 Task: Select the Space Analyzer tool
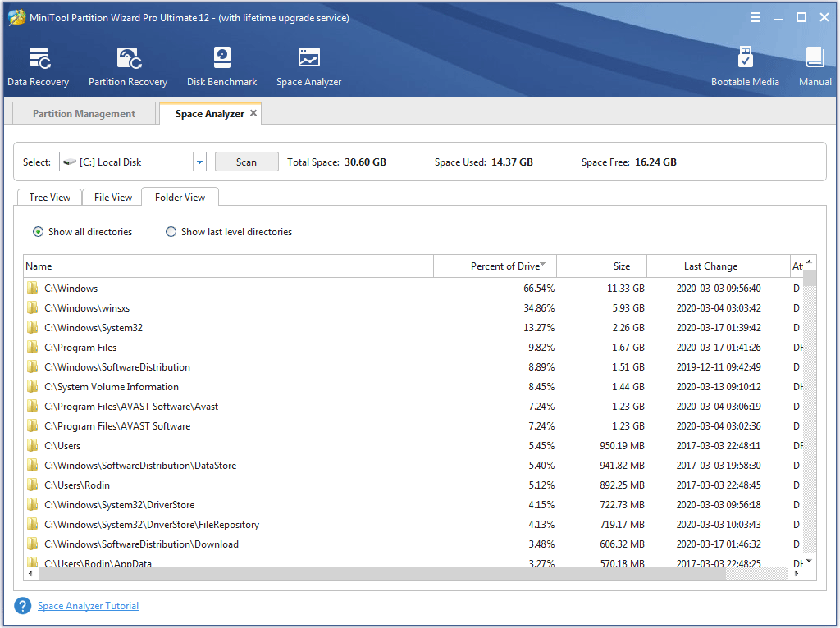[308, 66]
